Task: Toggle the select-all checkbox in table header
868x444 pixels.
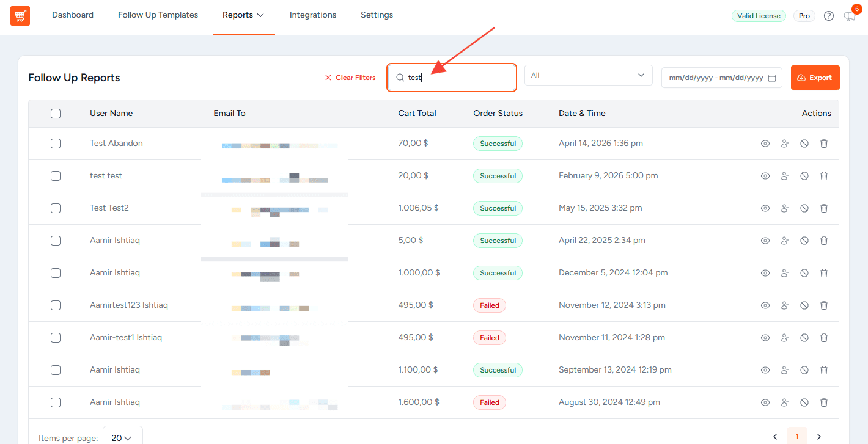Action: pos(56,113)
